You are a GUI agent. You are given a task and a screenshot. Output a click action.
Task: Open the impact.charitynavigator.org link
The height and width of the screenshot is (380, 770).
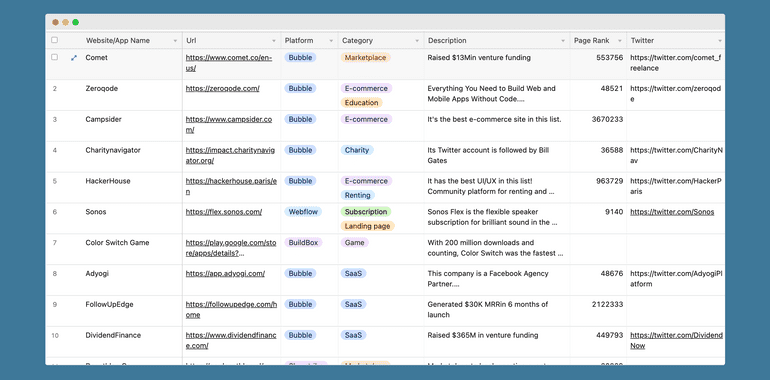[x=230, y=156]
